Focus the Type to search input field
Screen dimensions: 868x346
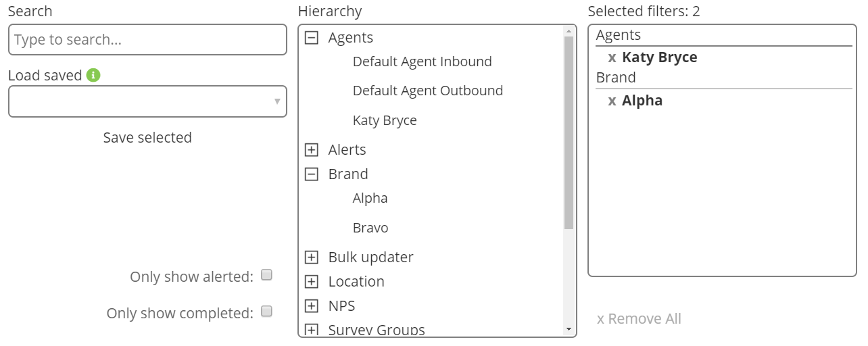point(147,40)
